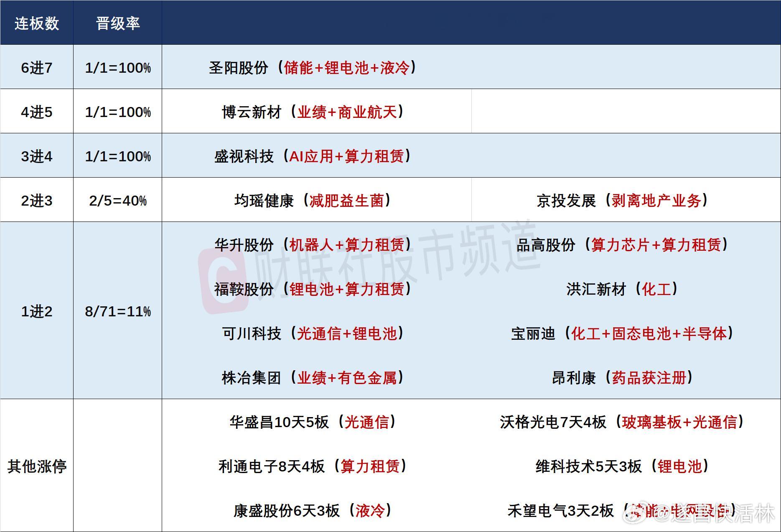Select the 昂利康 stock entry

(622, 378)
